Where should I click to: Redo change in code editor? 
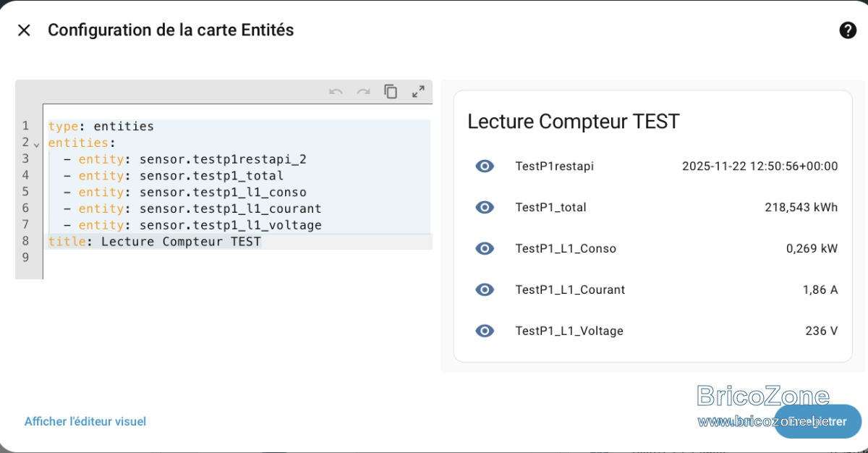[x=363, y=92]
